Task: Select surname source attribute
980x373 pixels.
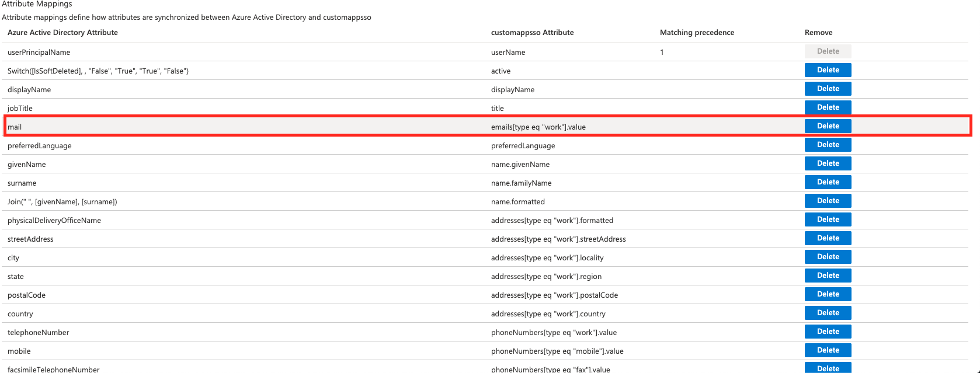Action: coord(22,183)
